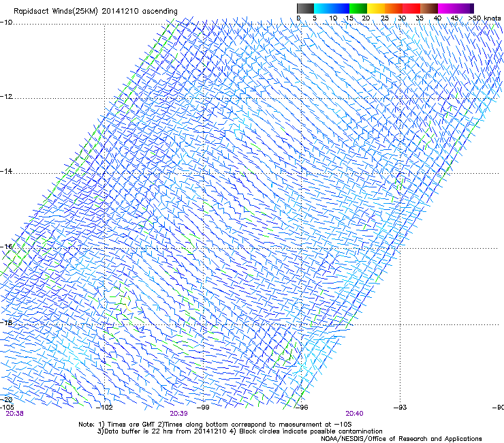Click the 'Data buffer is 22 hrs' note line
Image resolution: width=504 pixels, height=443 pixels.
[x=240, y=431]
